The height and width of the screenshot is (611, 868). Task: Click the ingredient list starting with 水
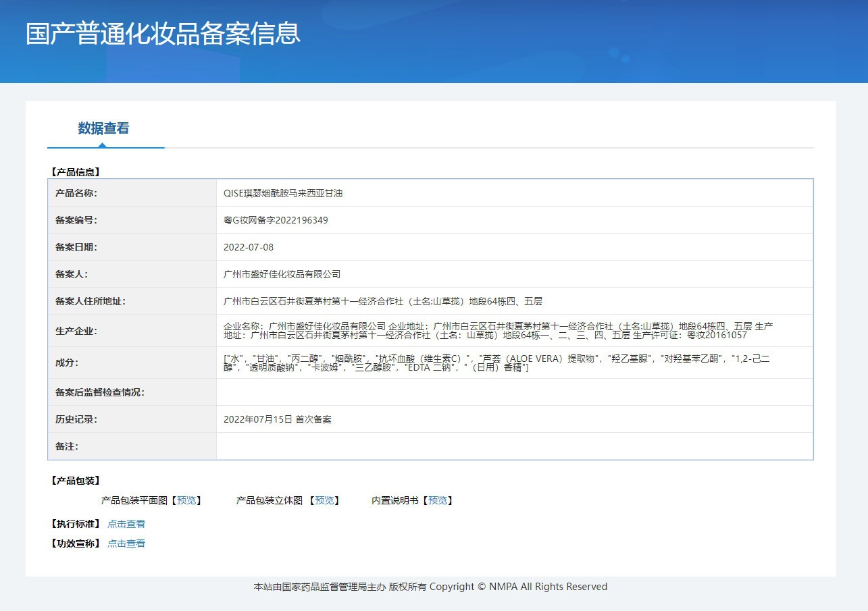click(496, 363)
